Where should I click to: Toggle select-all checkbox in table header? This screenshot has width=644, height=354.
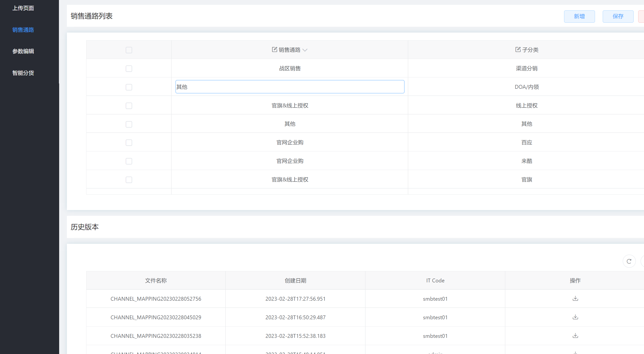tap(129, 50)
